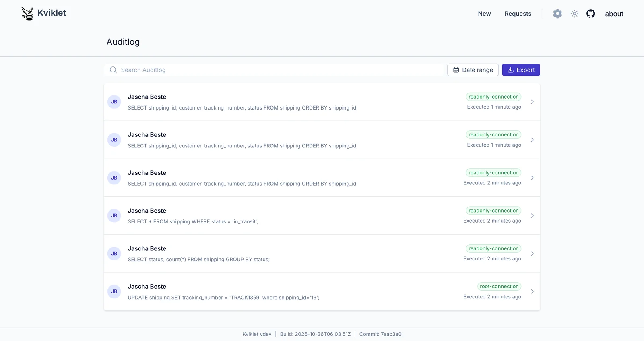Click readonly-connection badge on in_transit row
The height and width of the screenshot is (341, 644).
(x=493, y=211)
